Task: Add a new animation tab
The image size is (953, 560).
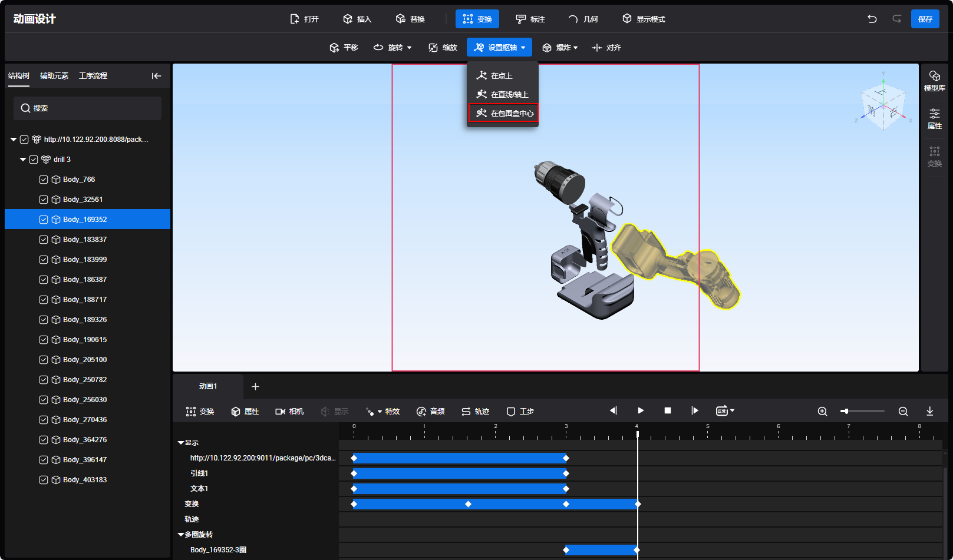Action: (255, 386)
